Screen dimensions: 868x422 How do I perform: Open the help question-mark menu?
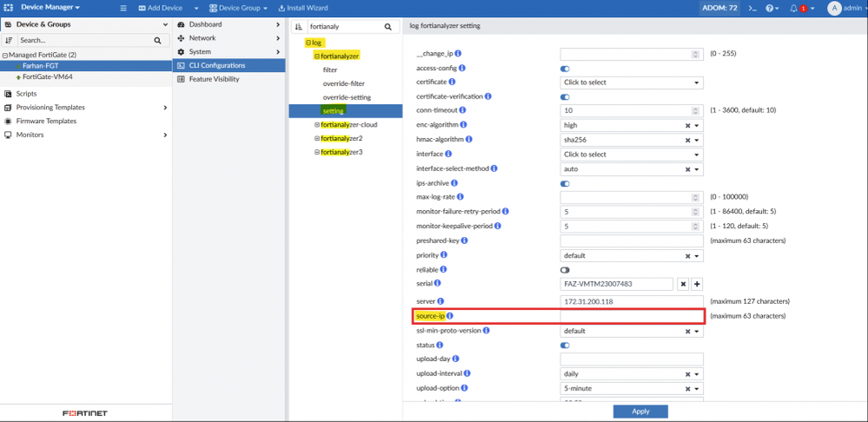click(772, 9)
